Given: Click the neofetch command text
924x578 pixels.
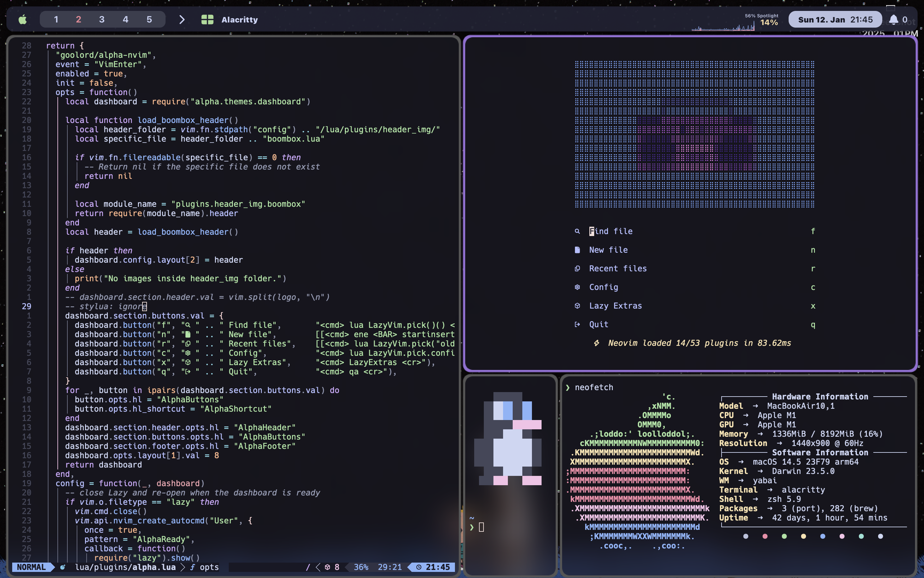Looking at the screenshot, I should click(594, 388).
